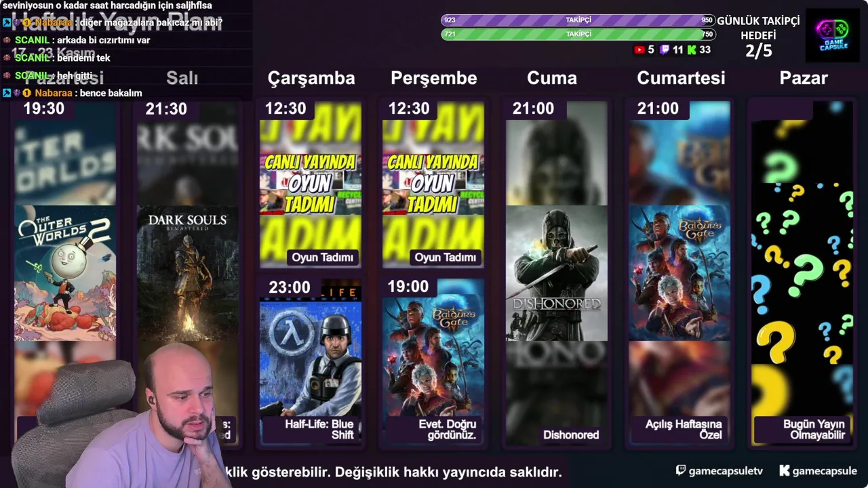Click the orange badge before 'diğer mağazalara' message
This screenshot has width=868, height=488.
(x=28, y=22)
